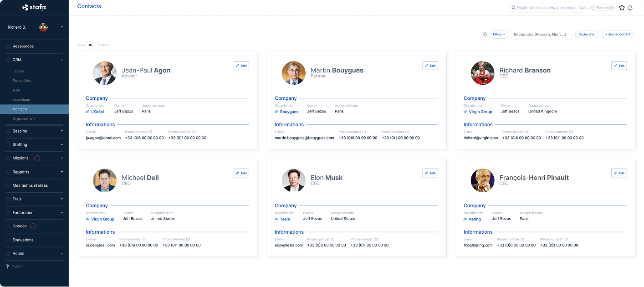The image size is (644, 287).
Task: Open the L'Oréal organization link
Action: 95,112
